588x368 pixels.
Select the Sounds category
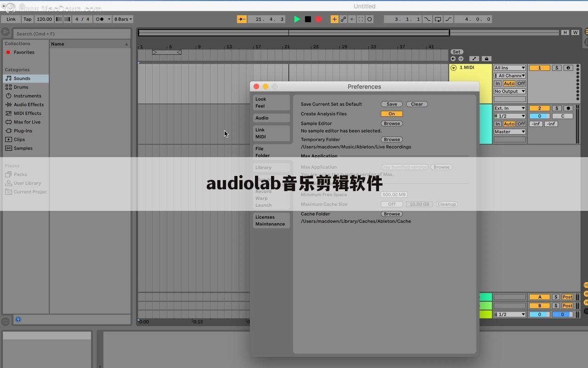(x=26, y=79)
